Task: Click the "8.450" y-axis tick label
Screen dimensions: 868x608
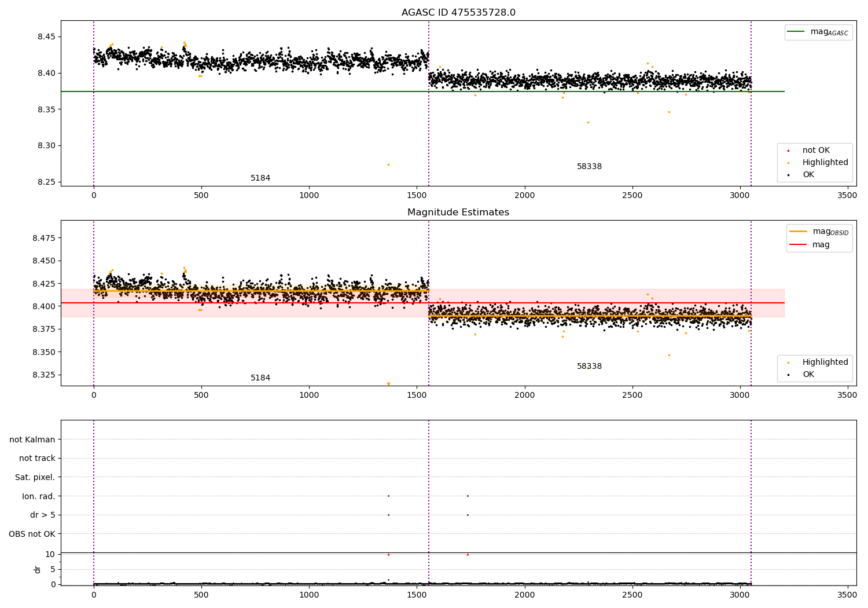Action: pyautogui.click(x=44, y=261)
